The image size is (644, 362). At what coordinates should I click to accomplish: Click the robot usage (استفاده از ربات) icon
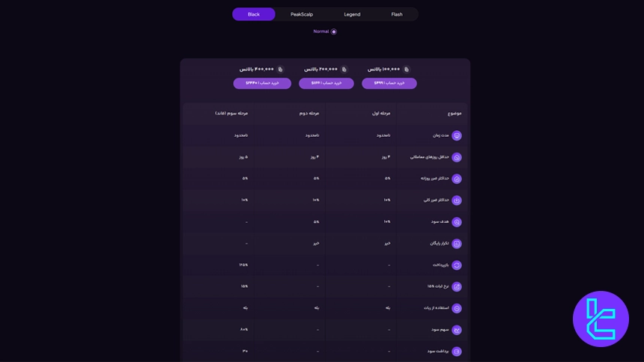(x=457, y=308)
